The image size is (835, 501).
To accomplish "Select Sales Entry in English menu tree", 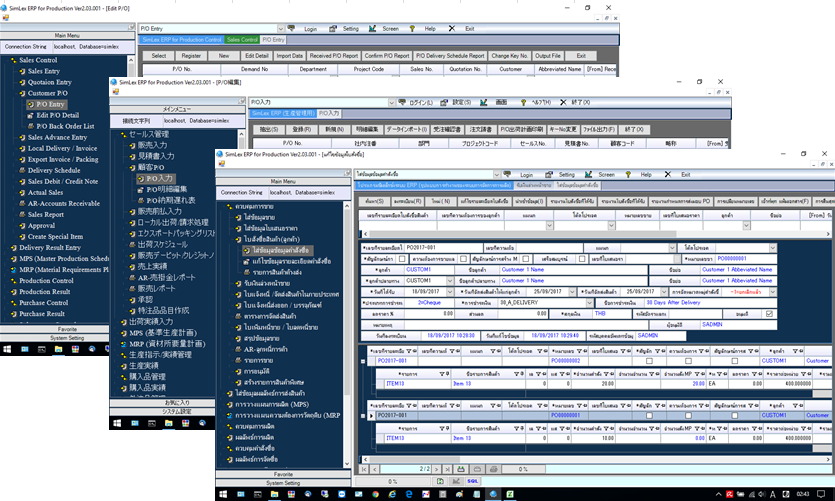I will click(44, 71).
